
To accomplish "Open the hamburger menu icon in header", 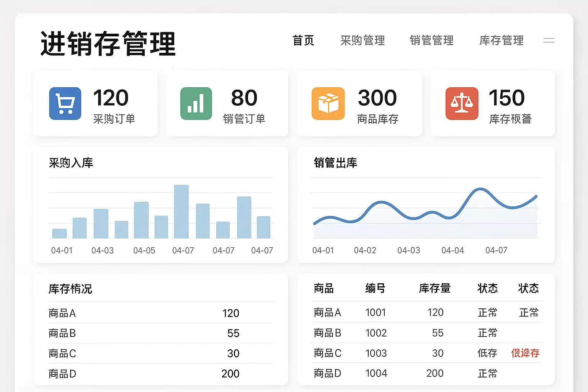I will tap(549, 40).
